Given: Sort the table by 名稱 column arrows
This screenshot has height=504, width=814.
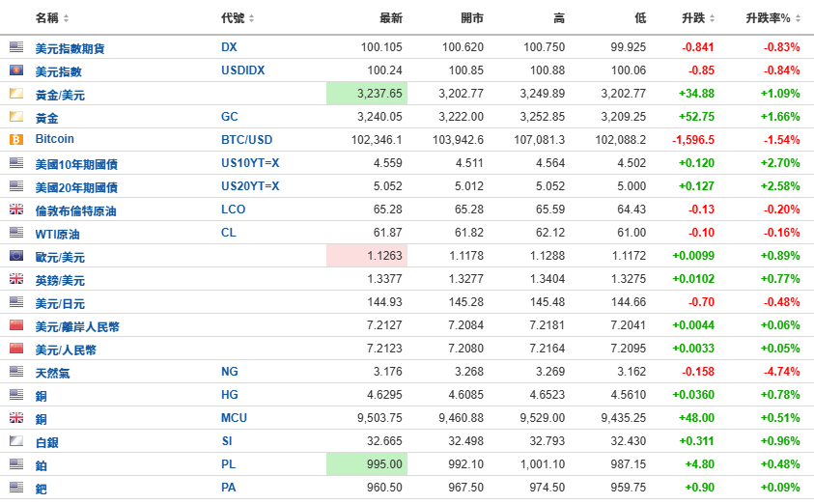Looking at the screenshot, I should [x=66, y=18].
